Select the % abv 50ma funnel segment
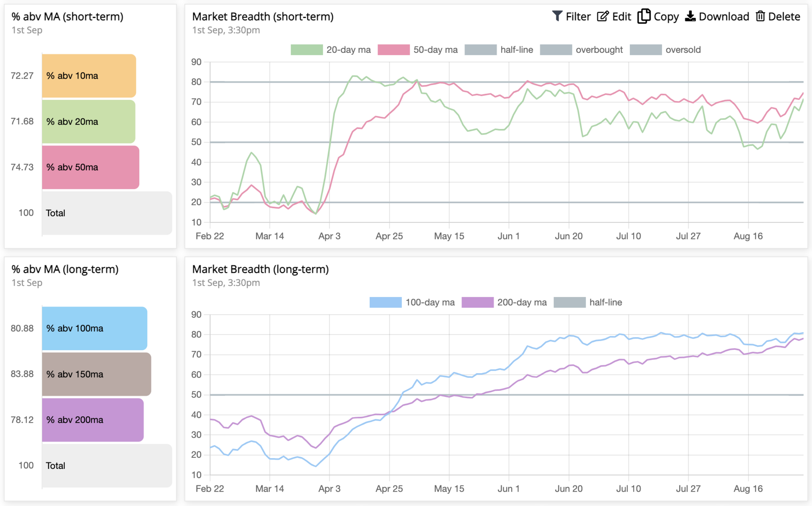The height and width of the screenshot is (506, 812). pos(91,167)
